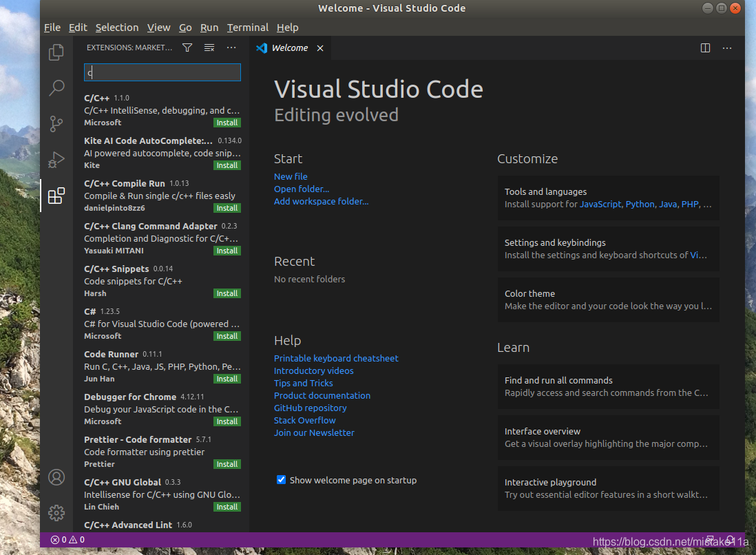Open the View menu

[158, 28]
